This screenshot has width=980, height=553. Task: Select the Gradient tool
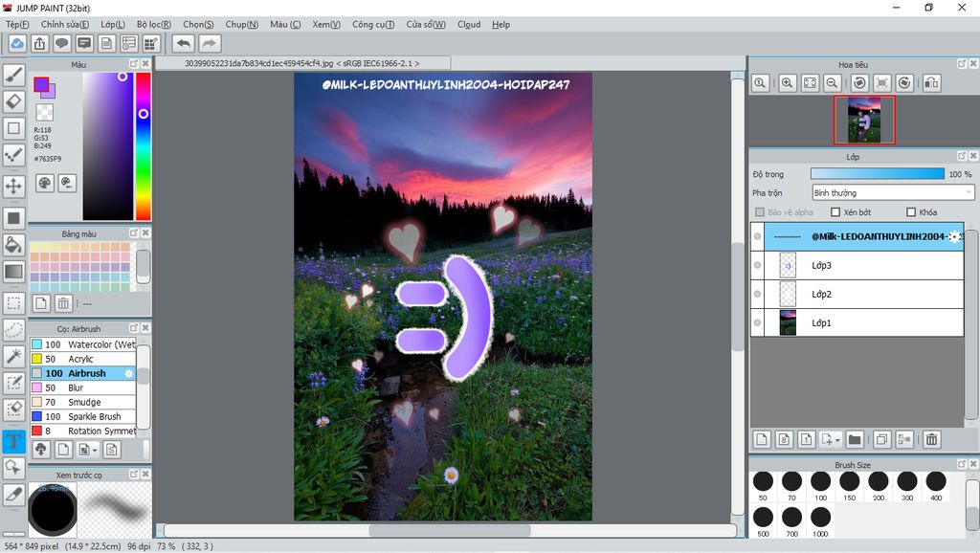click(x=13, y=272)
